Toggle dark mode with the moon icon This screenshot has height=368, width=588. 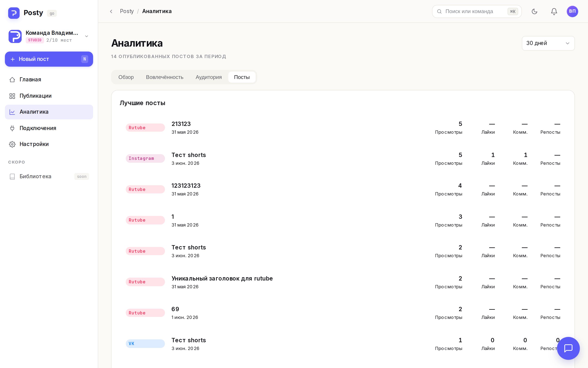click(x=534, y=11)
